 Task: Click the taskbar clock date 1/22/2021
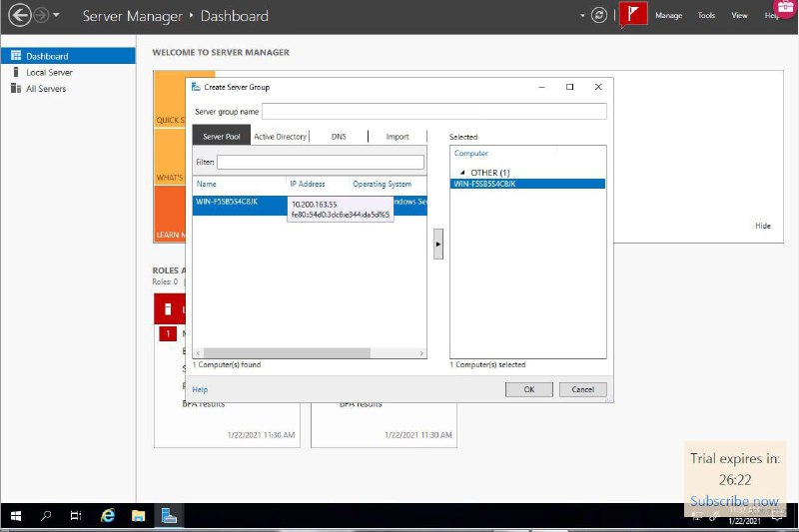(x=744, y=521)
